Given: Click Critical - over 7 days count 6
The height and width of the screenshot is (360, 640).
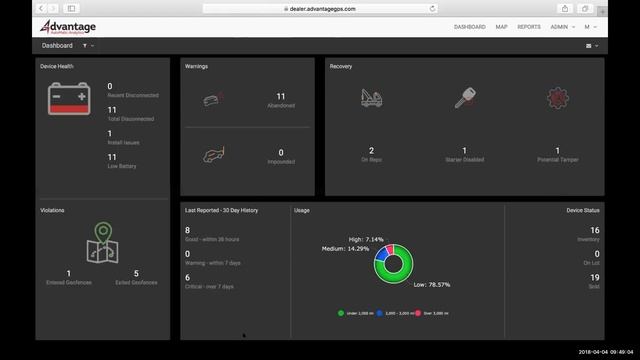Looking at the screenshot, I should pyautogui.click(x=187, y=278).
